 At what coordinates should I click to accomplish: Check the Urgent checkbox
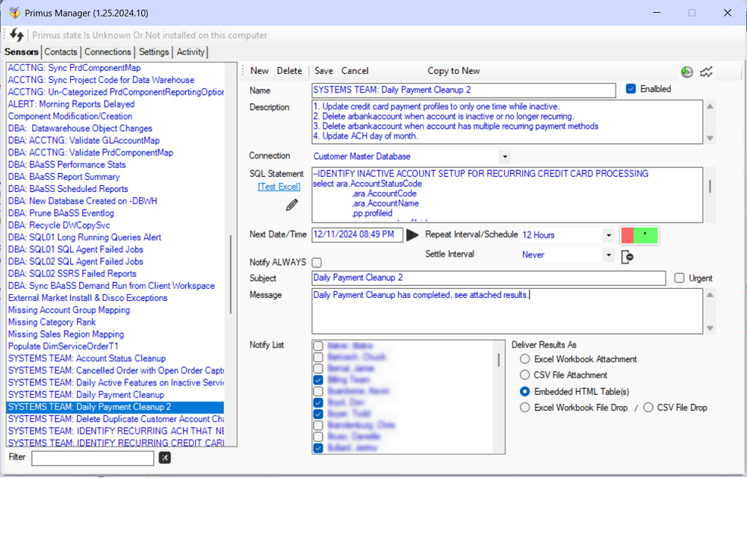point(679,278)
